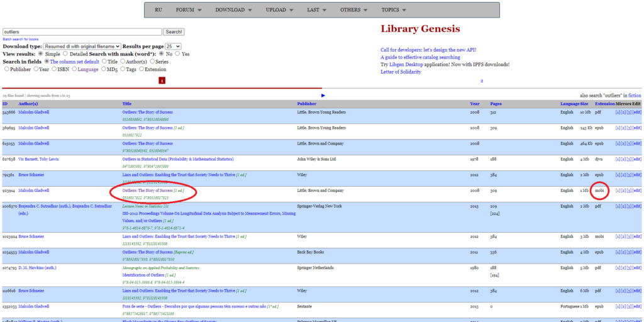
Task: Sort results by Extension column header
Action: pos(605,104)
